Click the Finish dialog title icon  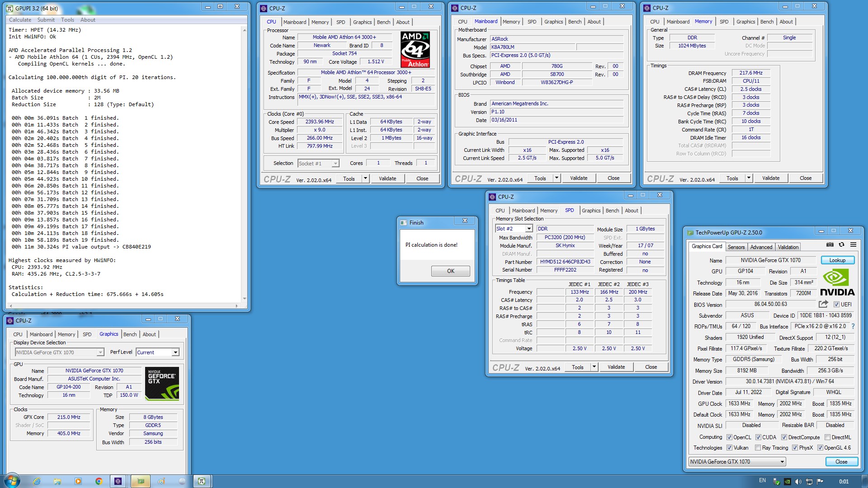[404, 223]
